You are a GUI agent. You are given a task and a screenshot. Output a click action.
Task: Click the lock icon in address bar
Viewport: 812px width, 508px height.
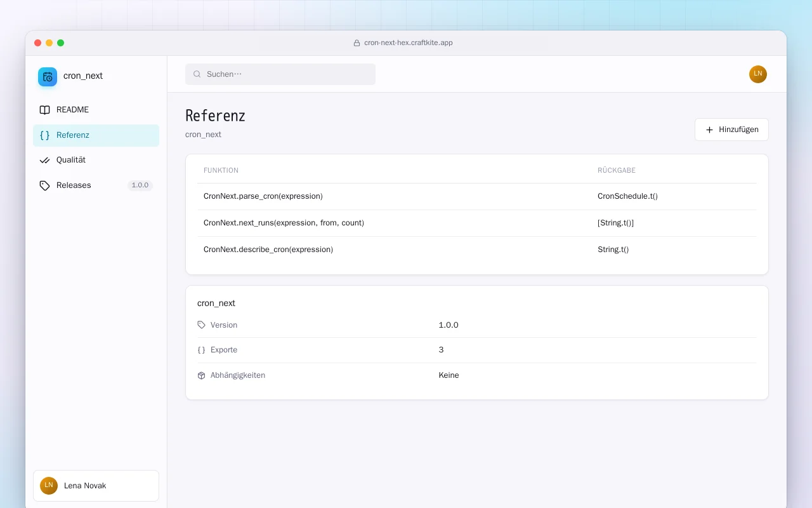click(x=357, y=43)
